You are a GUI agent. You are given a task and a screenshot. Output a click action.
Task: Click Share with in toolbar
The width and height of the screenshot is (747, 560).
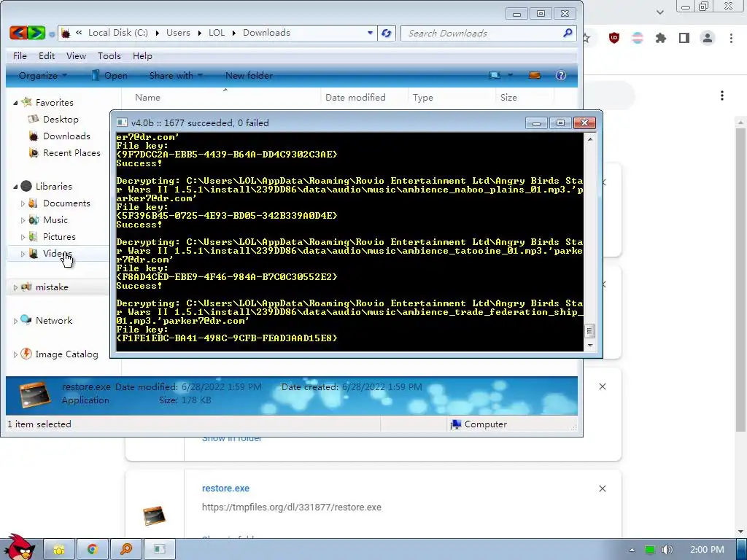(x=176, y=75)
